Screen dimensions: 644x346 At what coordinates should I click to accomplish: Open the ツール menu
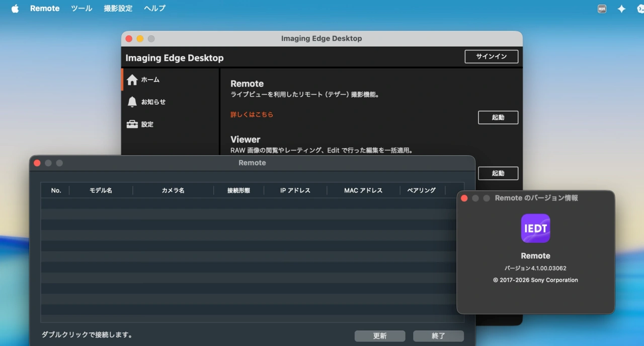coord(82,9)
